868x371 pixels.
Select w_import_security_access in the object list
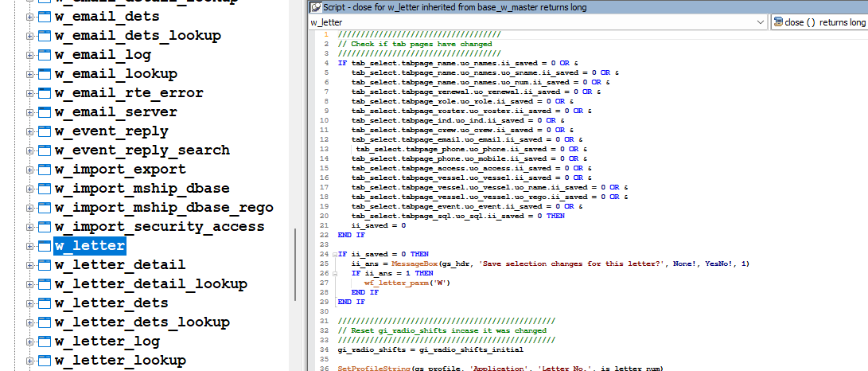(159, 227)
